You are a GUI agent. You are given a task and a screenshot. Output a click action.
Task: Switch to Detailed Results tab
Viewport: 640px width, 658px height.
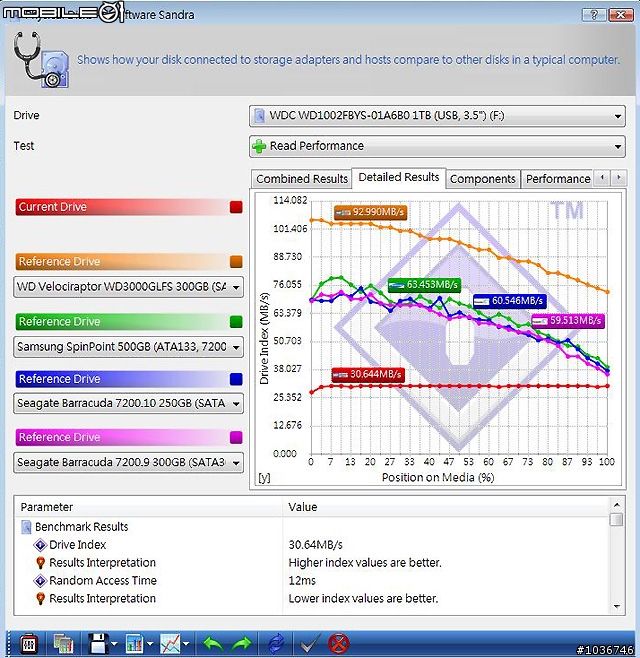coord(399,177)
